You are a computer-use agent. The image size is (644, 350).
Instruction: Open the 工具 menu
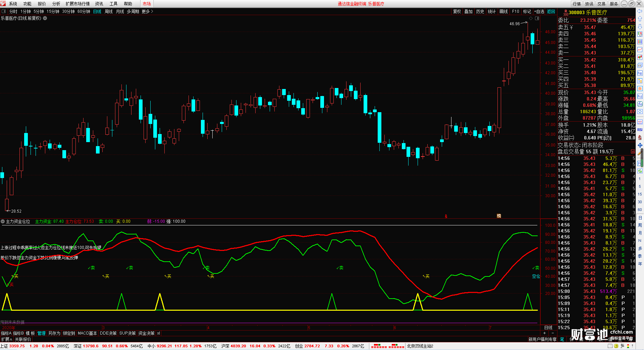tap(113, 4)
